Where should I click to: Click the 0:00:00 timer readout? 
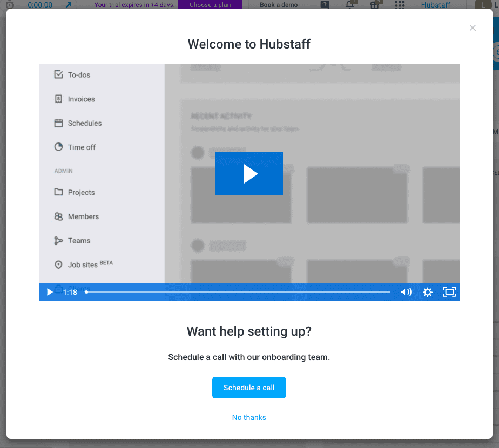pos(40,5)
